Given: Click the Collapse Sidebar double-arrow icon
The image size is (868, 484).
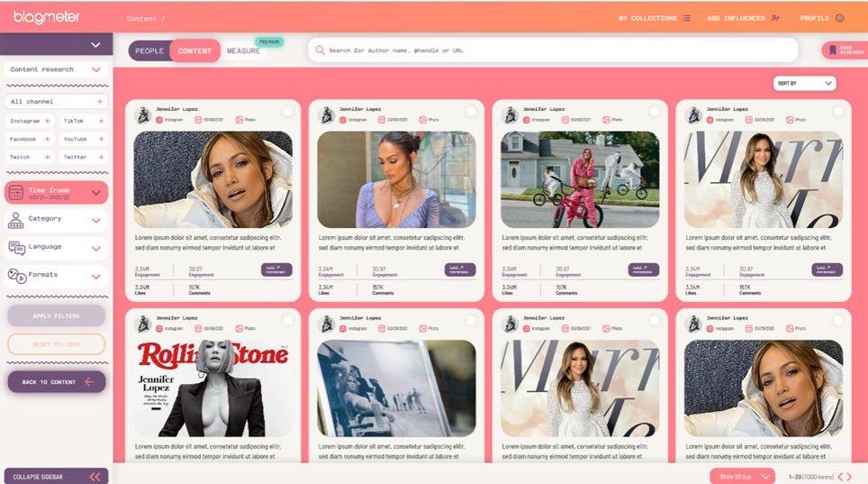Looking at the screenshot, I should 95,477.
